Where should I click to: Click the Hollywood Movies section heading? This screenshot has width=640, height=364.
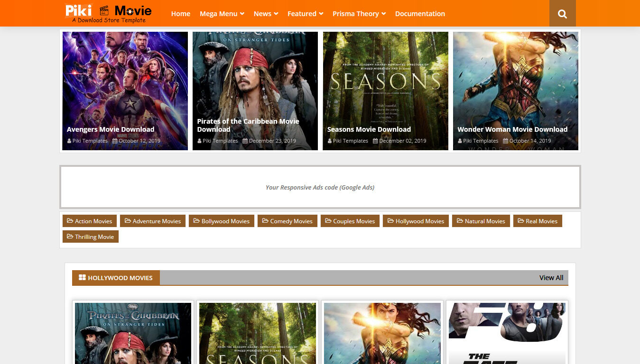[116, 278]
